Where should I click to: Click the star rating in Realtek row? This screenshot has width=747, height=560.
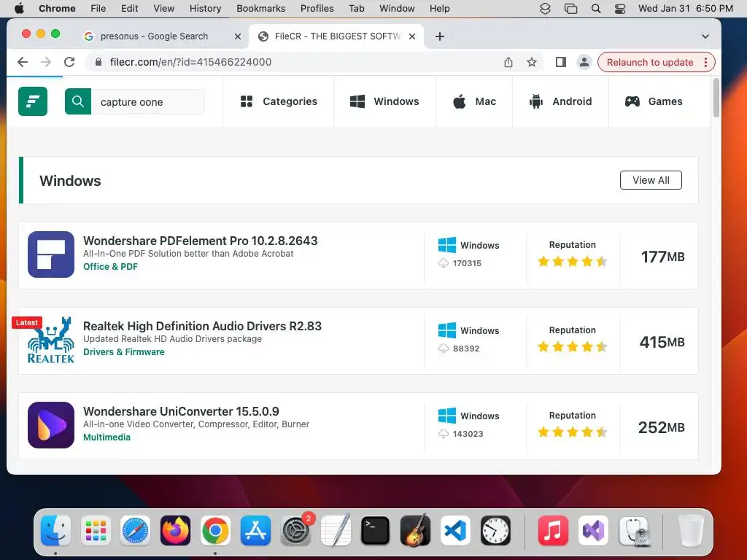pos(572,346)
